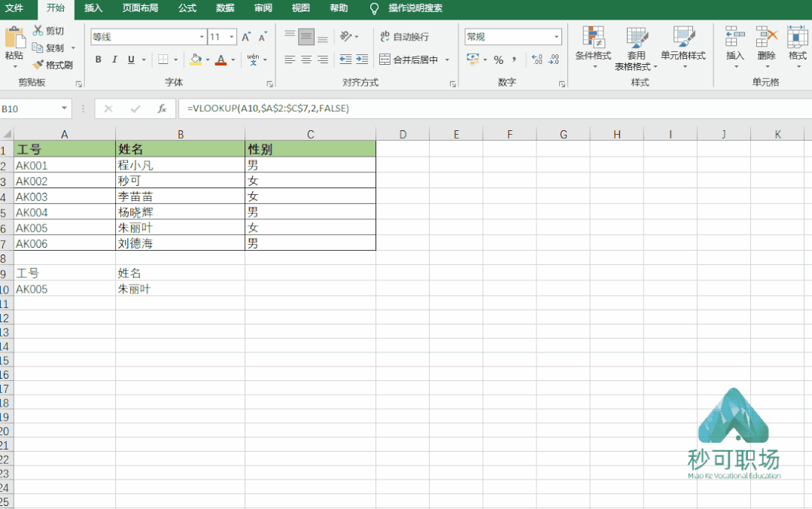Open the fill color dropdown arrow

[x=208, y=59]
